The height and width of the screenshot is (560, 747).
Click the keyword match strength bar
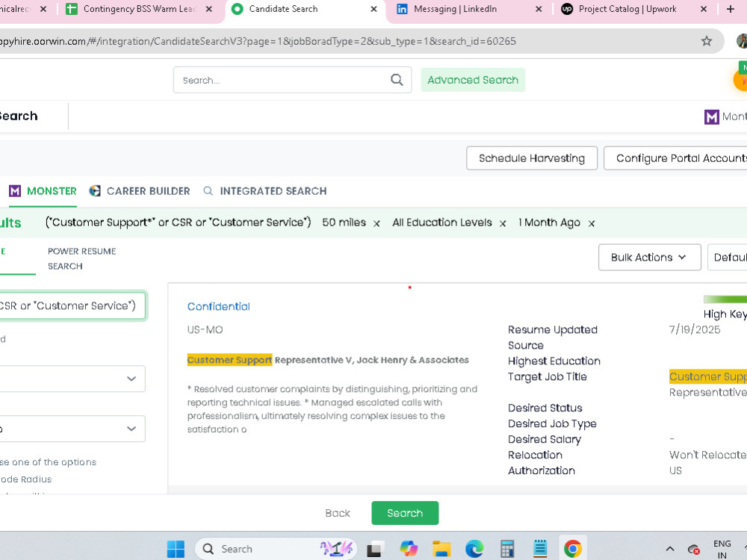[725, 299]
